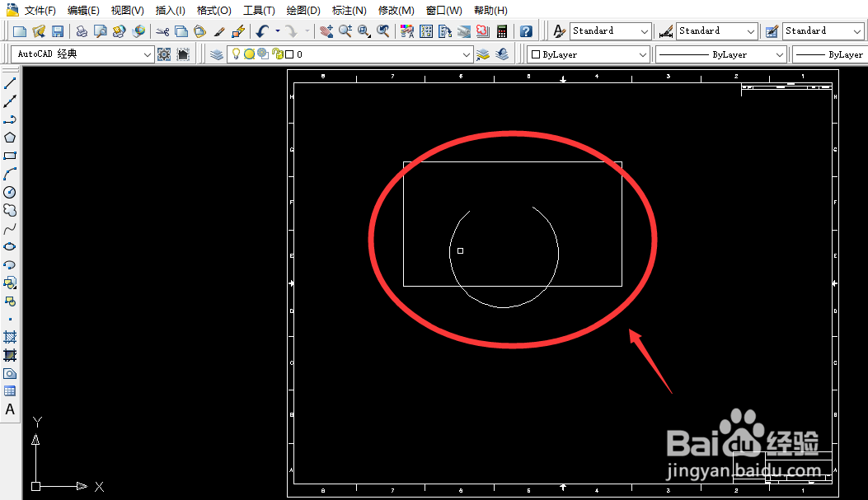The width and height of the screenshot is (868, 500).
Task: Select the Make Block tool
Action: pos(10,301)
